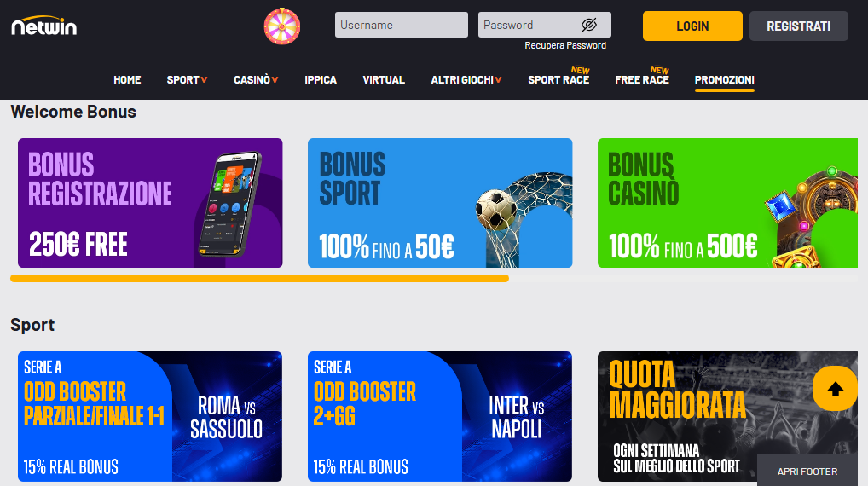868x486 pixels.
Task: Open the Ippica menu item
Action: tap(321, 79)
